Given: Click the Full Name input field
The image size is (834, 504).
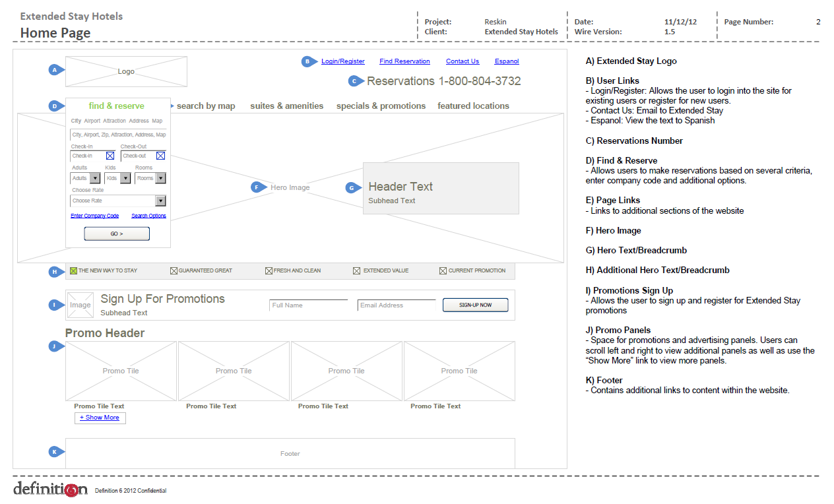Looking at the screenshot, I should tap(308, 305).
